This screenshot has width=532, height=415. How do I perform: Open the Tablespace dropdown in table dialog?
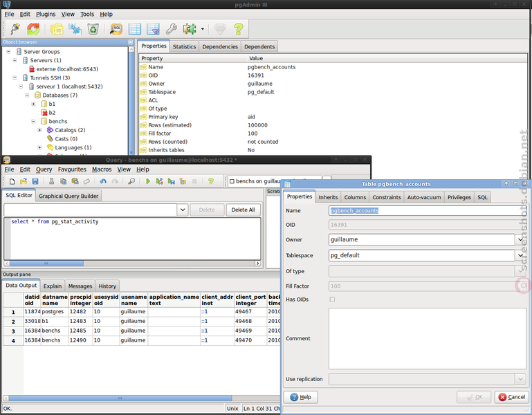coord(520,255)
